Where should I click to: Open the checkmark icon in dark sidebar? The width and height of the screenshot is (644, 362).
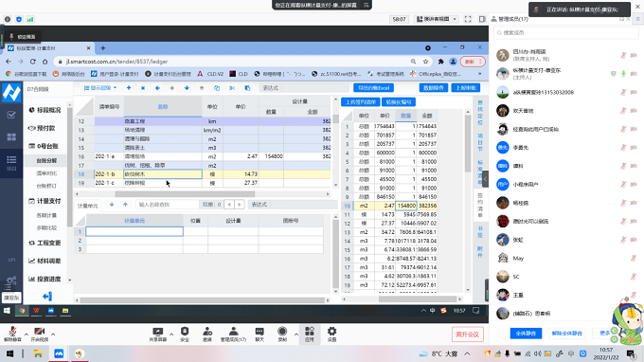[x=11, y=115]
